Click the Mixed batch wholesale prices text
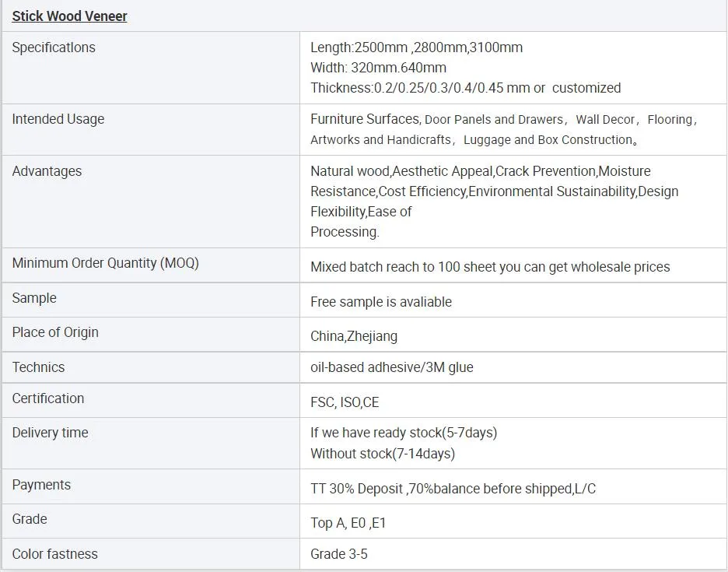The image size is (728, 572). (x=490, y=267)
